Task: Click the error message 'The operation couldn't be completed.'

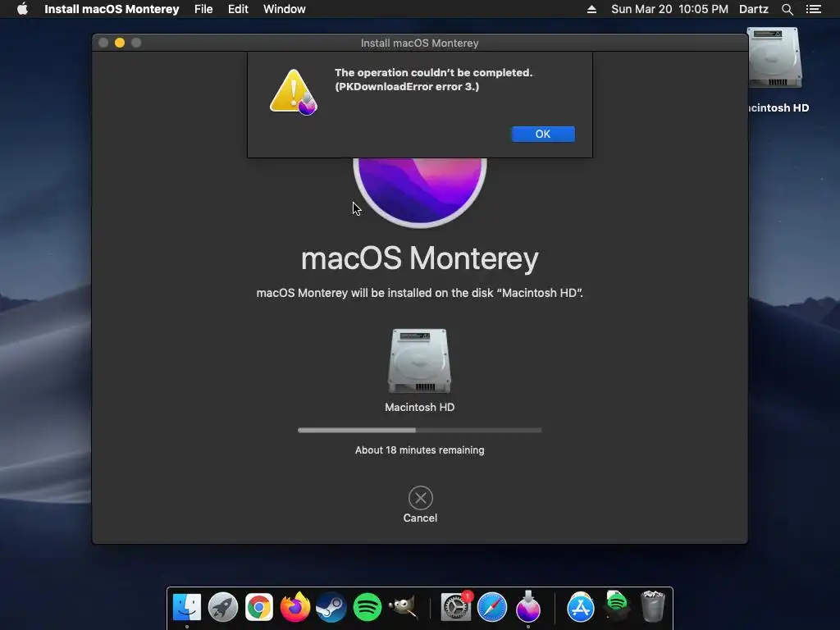Action: pos(433,72)
